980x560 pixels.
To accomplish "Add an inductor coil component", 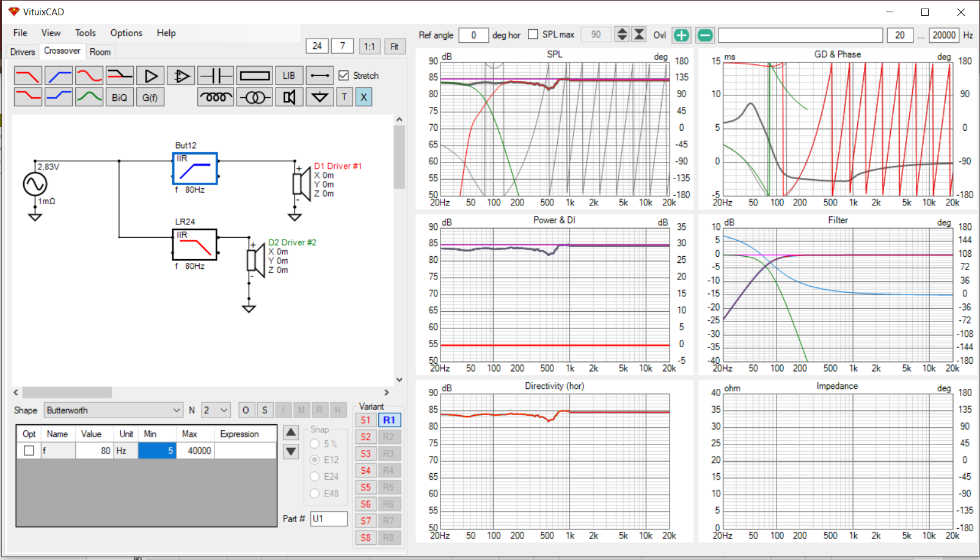I will 216,97.
